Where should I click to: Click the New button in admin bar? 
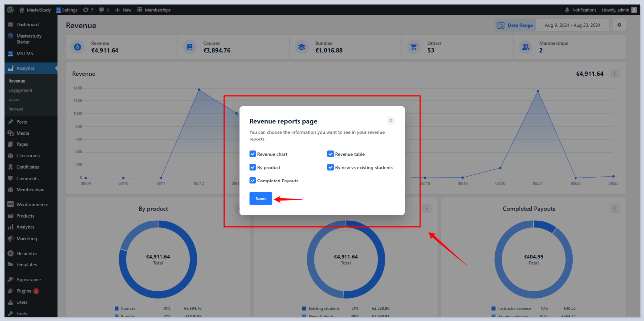pyautogui.click(x=123, y=10)
